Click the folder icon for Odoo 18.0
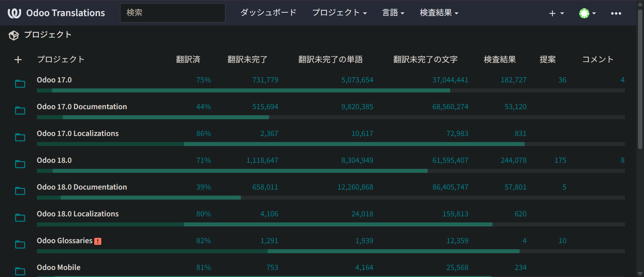This screenshot has width=644, height=277. point(20,164)
